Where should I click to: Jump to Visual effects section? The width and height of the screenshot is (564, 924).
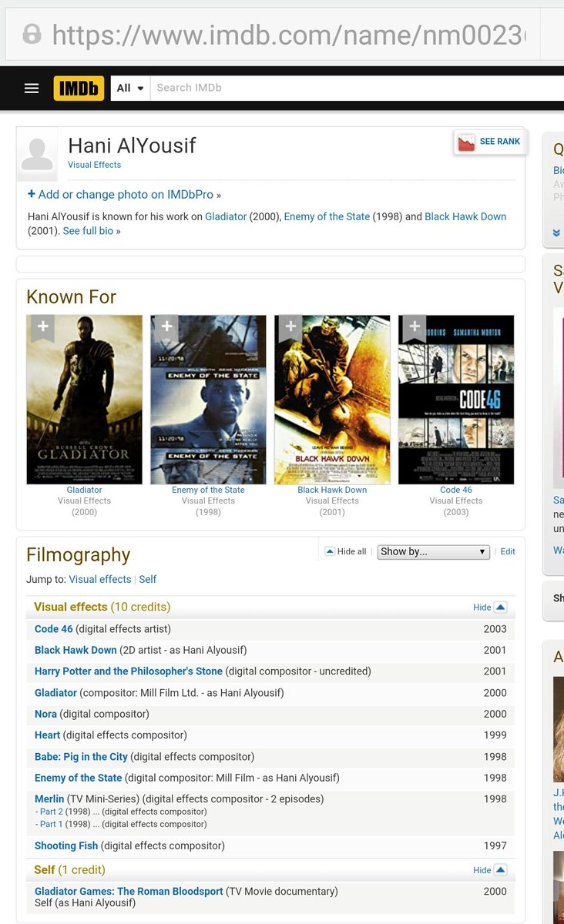pos(100,579)
